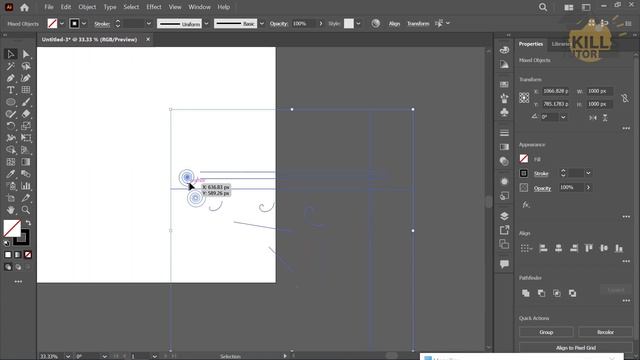Select the Eyedropper tool
The width and height of the screenshot is (640, 360).
(x=11, y=174)
